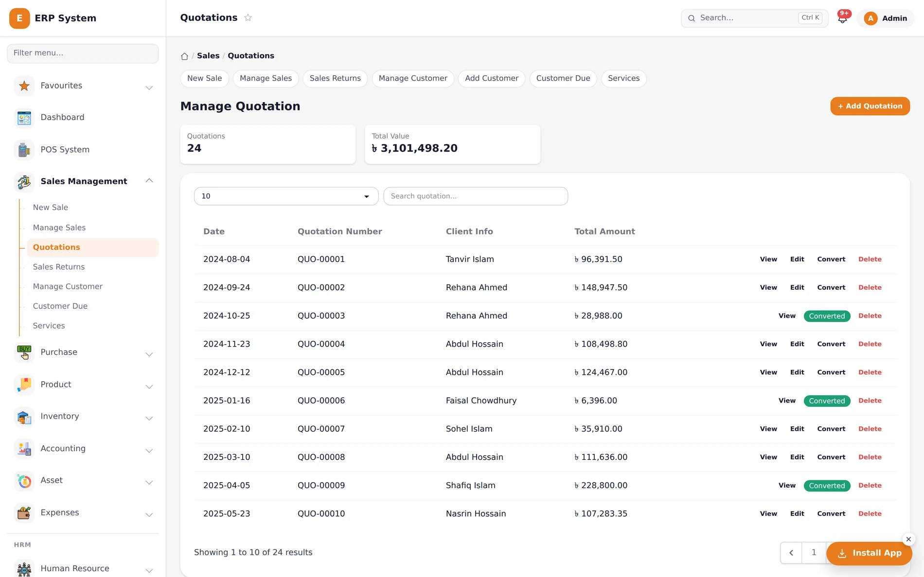Screen dimensions: 924x577
Task: Click the search magnifier icon
Action: click(692, 18)
